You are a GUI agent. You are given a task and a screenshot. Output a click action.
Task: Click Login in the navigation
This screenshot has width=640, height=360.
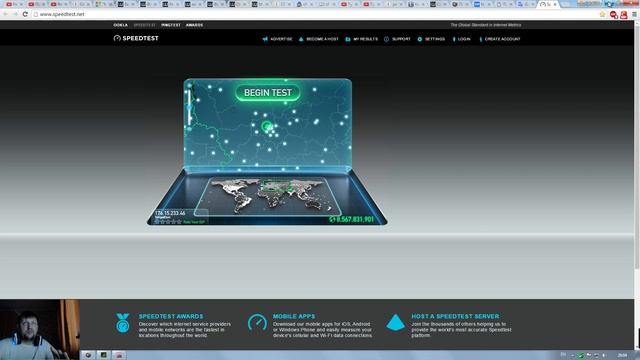(462, 39)
